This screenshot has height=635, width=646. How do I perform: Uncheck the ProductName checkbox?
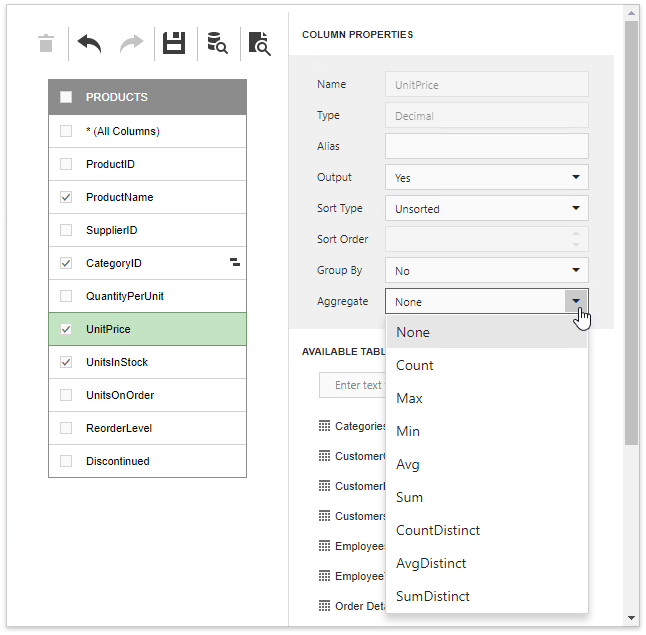66,197
